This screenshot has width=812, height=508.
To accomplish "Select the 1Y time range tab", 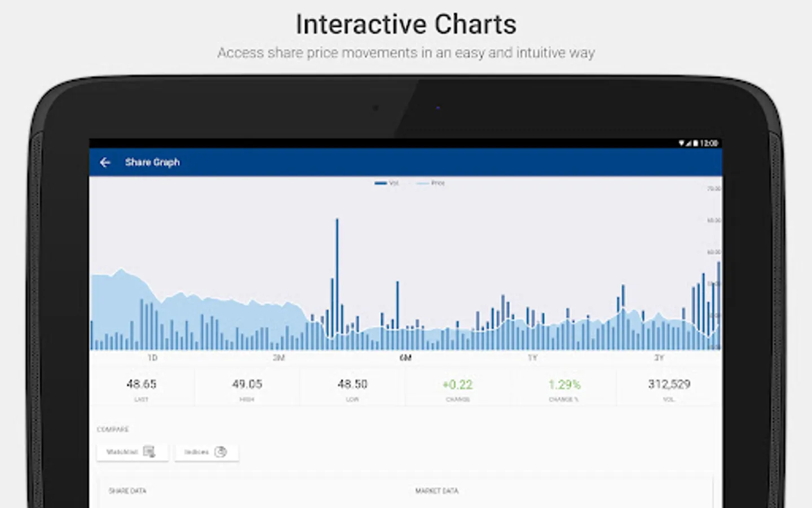I will 532,358.
